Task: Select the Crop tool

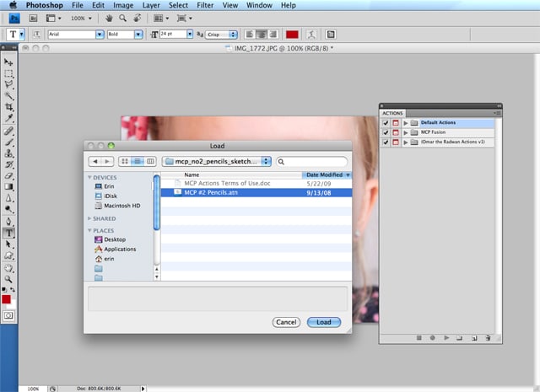Action: (x=8, y=107)
